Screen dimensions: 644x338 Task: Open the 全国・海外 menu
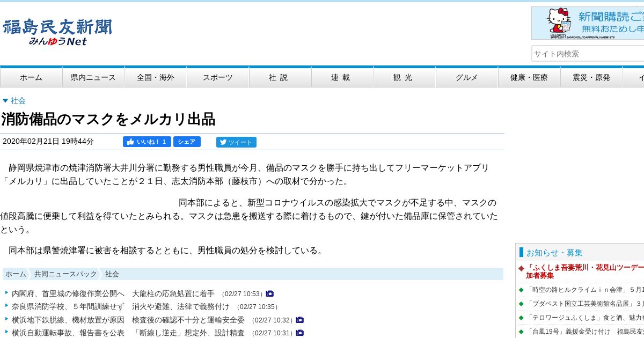pos(156,77)
